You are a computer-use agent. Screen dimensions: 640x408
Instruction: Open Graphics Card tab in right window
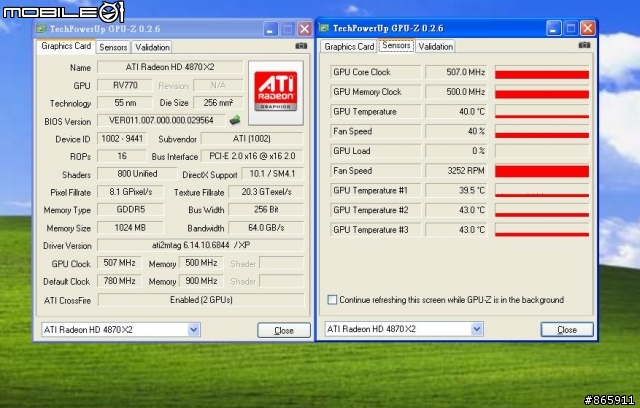(x=349, y=47)
